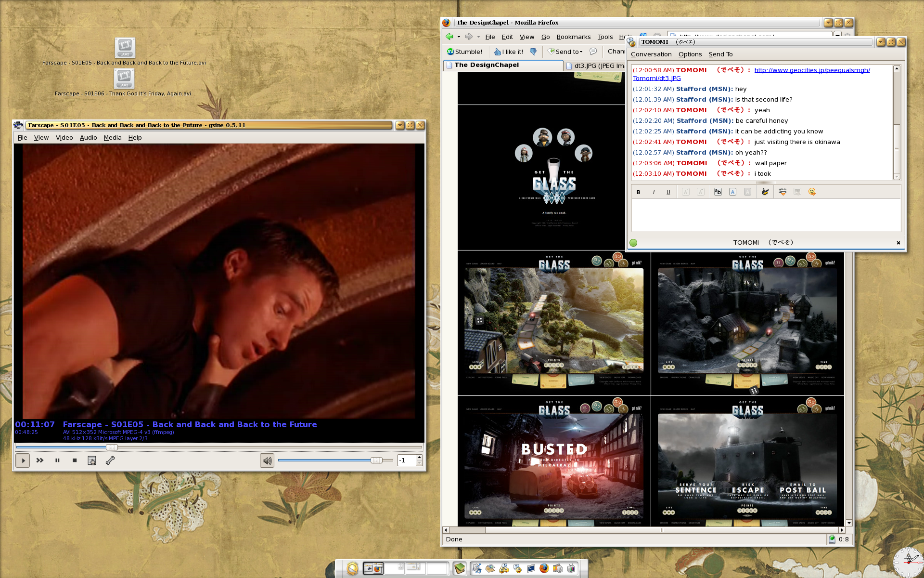
Task: Toggle mute speaker button in gxine
Action: point(267,460)
